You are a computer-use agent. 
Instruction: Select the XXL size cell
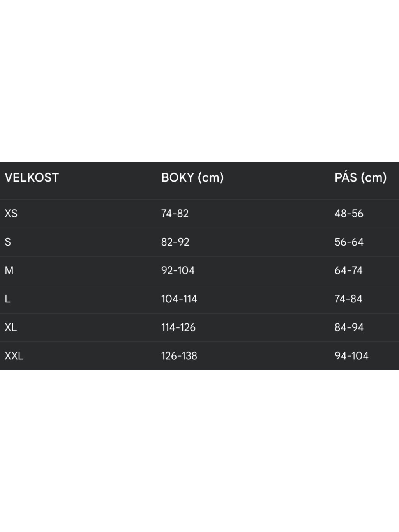click(x=14, y=356)
